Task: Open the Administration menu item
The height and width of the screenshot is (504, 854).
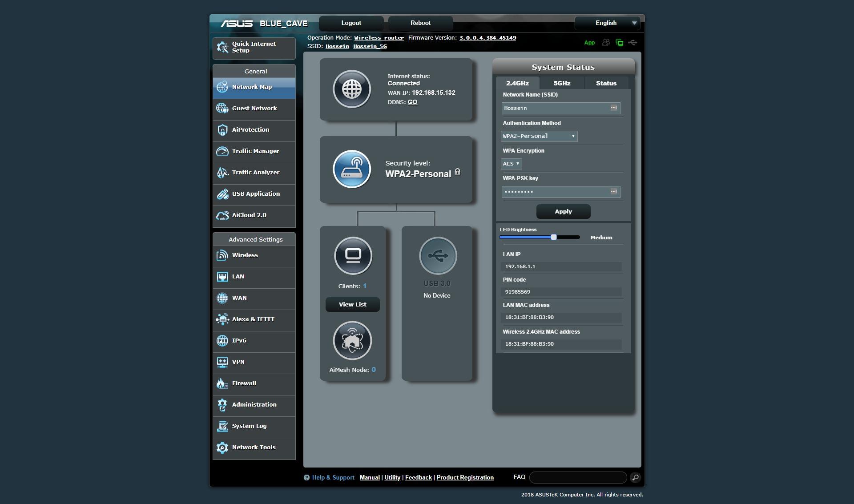Action: coord(254,405)
